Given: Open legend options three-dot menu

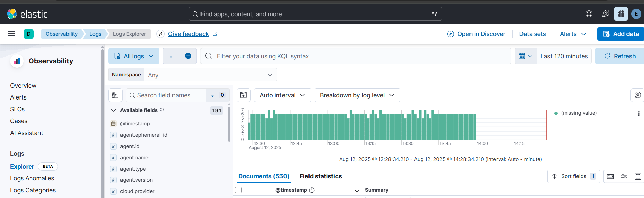Looking at the screenshot, I should click(x=639, y=113).
